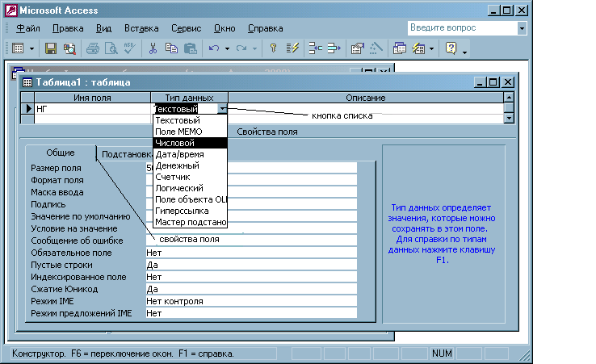Click the Введите вопрос help box
The height and width of the screenshot is (364, 596).
coord(463,28)
